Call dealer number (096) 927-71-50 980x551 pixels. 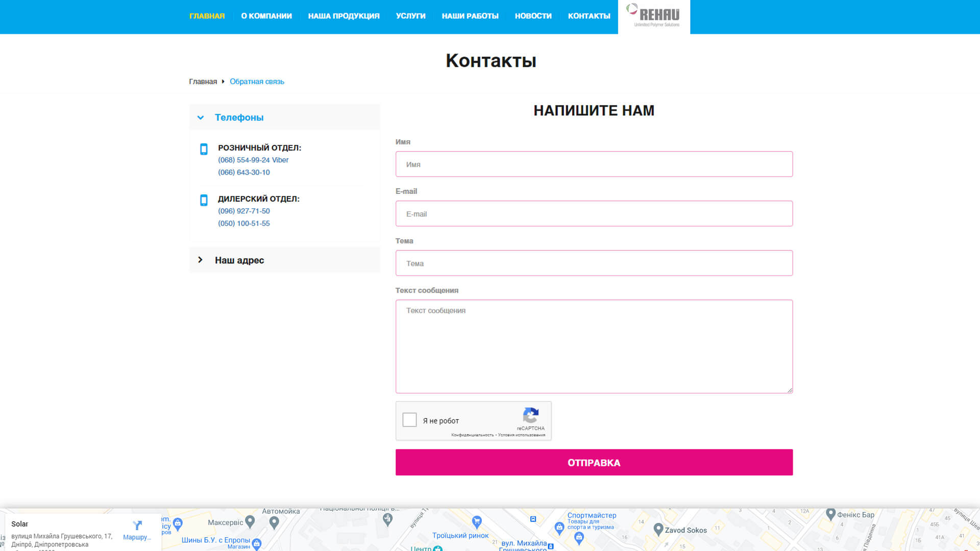pos(244,211)
